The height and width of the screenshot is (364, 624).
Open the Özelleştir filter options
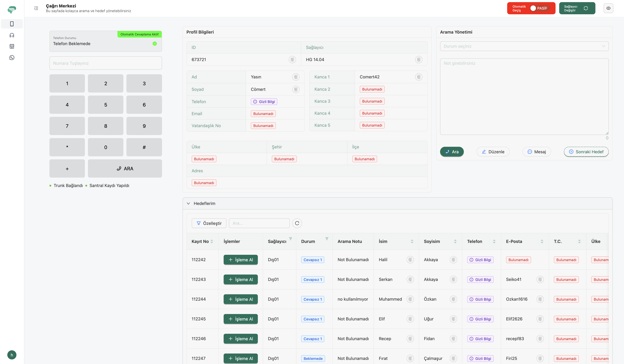(x=209, y=223)
